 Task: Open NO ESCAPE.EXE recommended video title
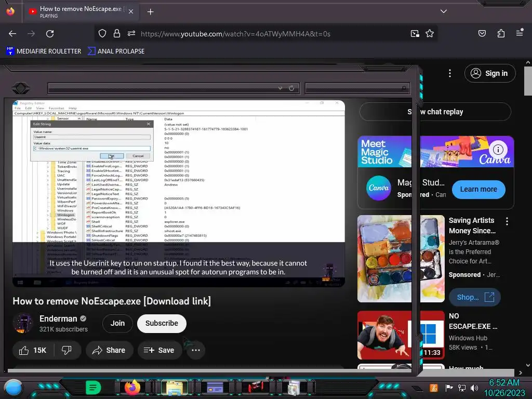473,321
